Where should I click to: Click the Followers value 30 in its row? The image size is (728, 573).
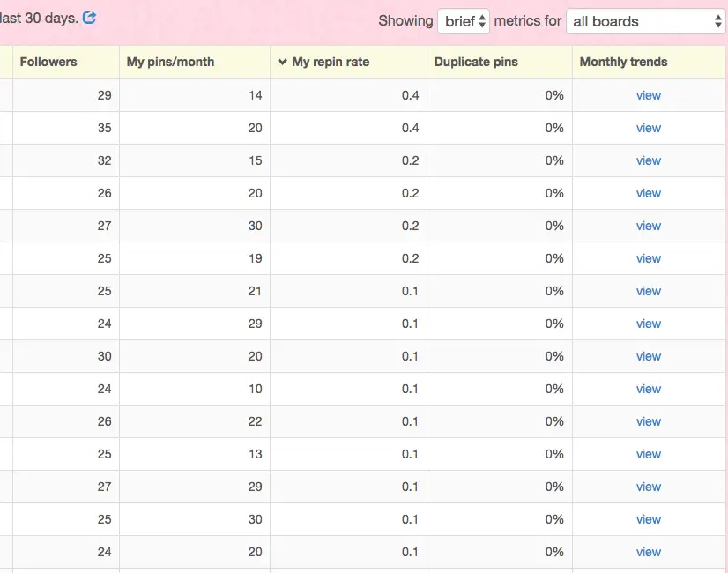point(105,356)
